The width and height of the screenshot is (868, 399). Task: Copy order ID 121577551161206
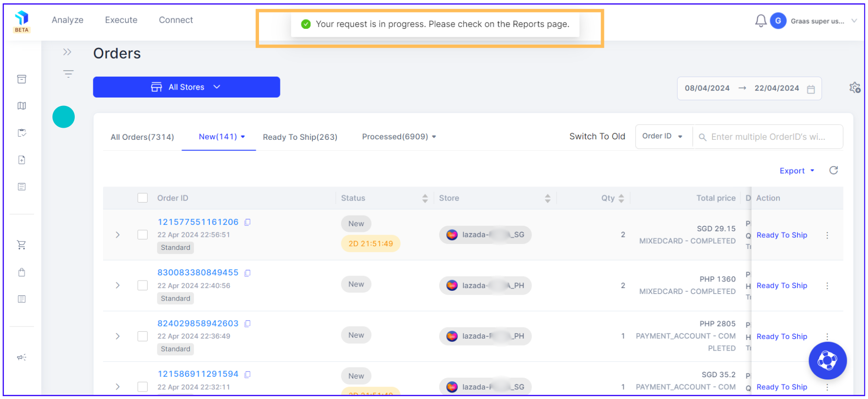tap(247, 222)
